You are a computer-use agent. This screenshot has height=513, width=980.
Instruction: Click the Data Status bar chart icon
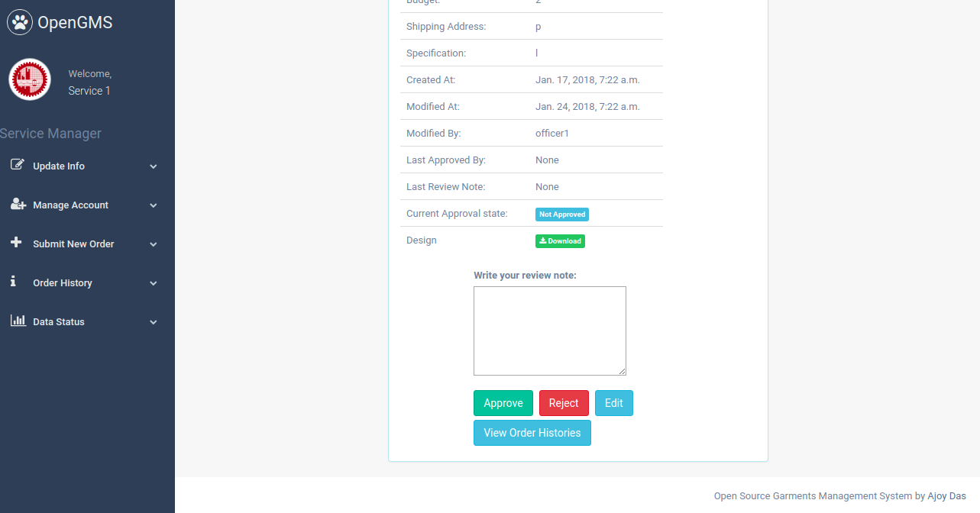(18, 321)
